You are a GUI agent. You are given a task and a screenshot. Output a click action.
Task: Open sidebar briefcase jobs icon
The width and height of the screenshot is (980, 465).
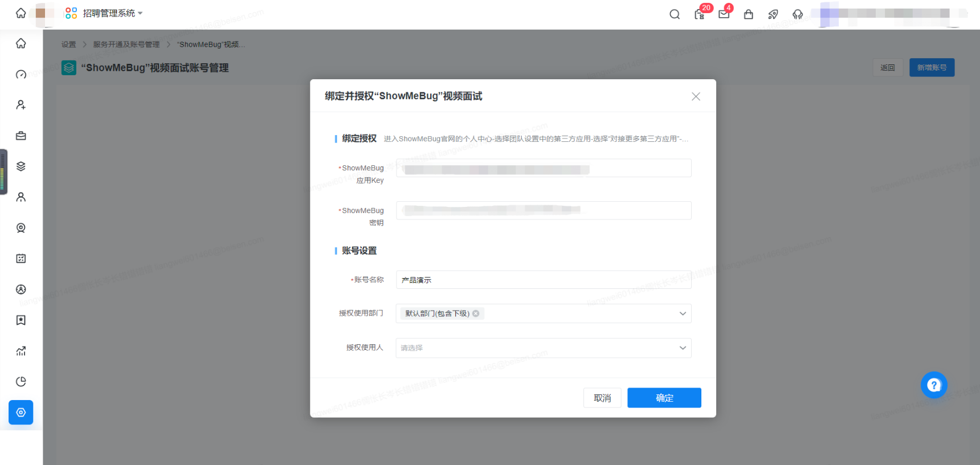[x=21, y=136]
